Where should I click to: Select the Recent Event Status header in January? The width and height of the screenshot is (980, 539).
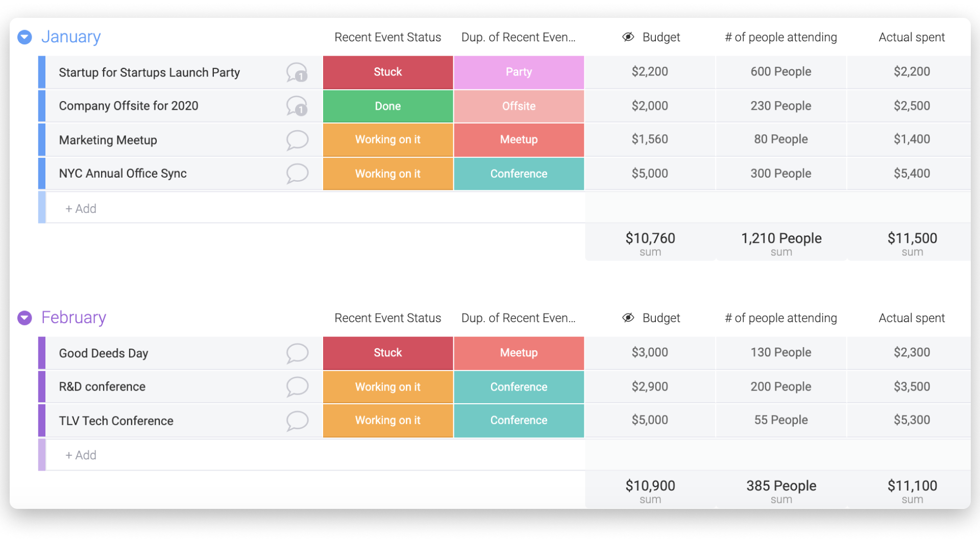pyautogui.click(x=388, y=37)
